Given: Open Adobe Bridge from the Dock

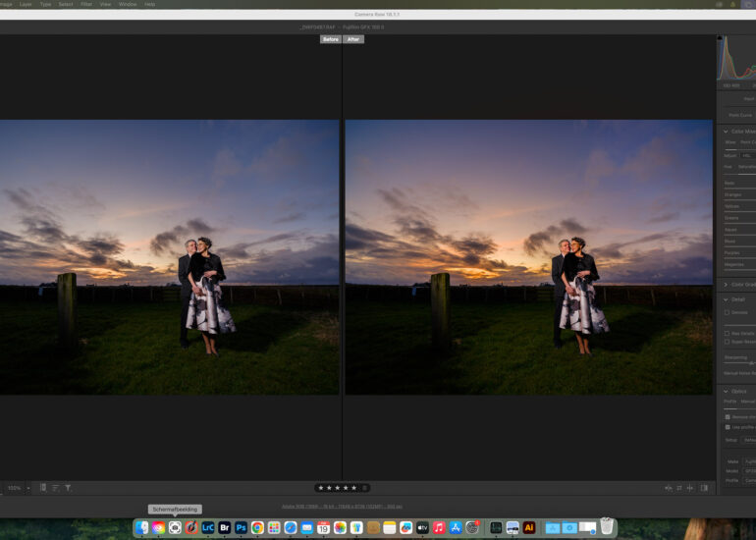Looking at the screenshot, I should (224, 527).
